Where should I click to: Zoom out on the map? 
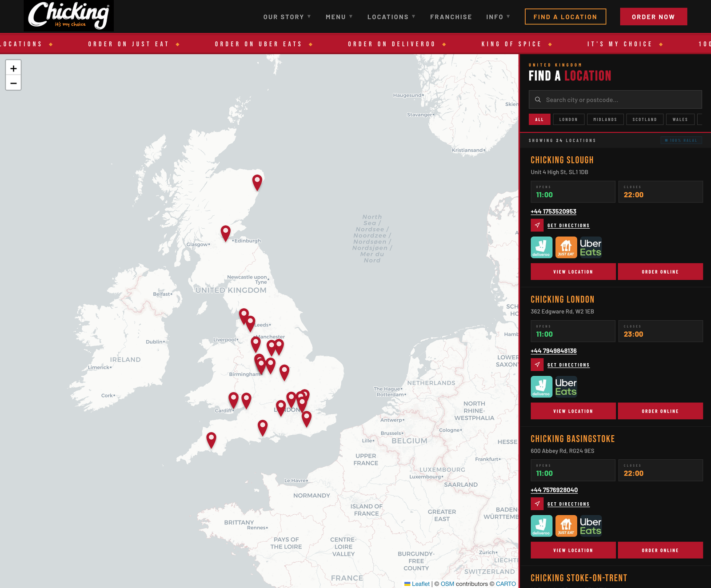[x=13, y=83]
